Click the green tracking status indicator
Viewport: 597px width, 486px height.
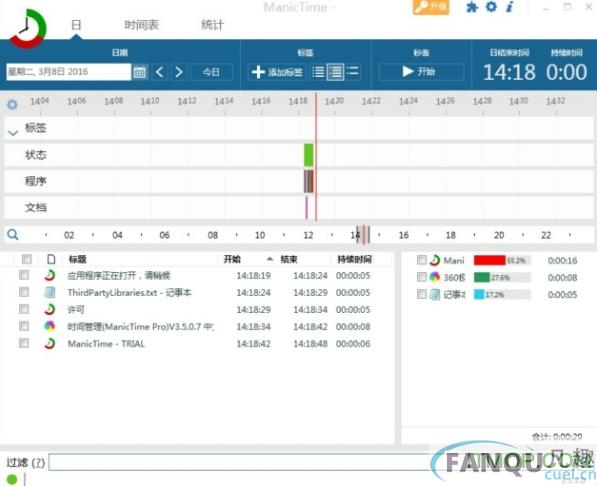[12, 479]
